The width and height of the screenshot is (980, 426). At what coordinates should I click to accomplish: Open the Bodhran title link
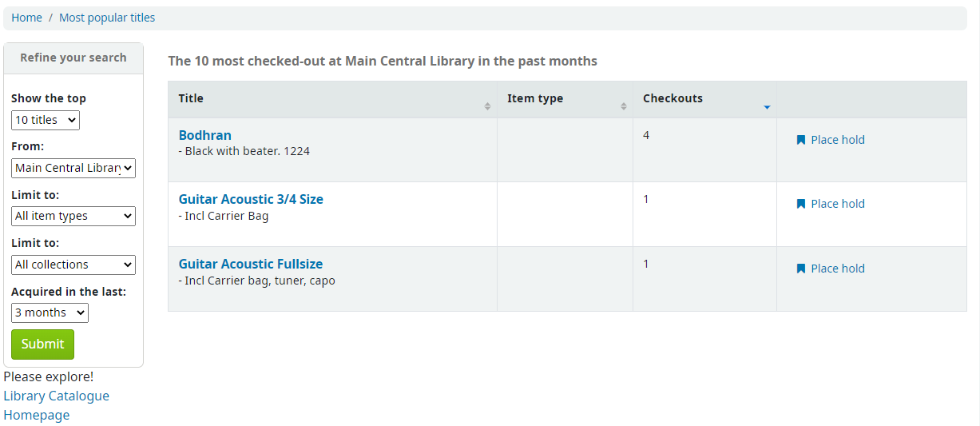(205, 135)
